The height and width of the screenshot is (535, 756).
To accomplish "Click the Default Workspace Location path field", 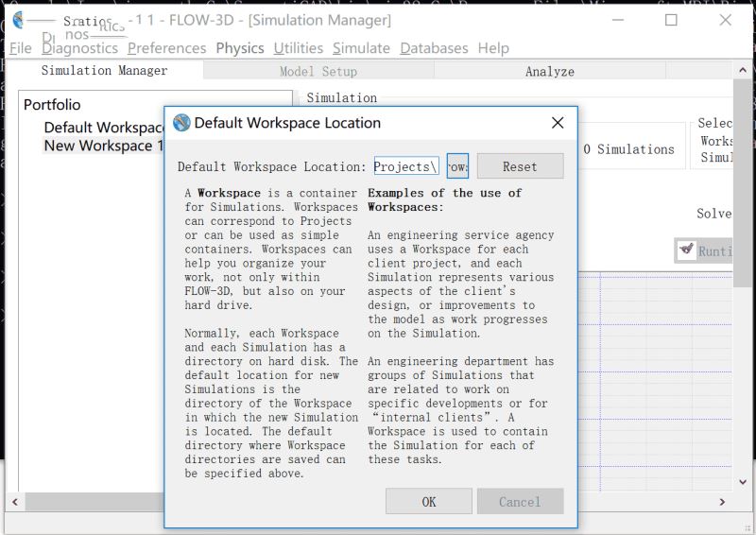I will coord(406,166).
